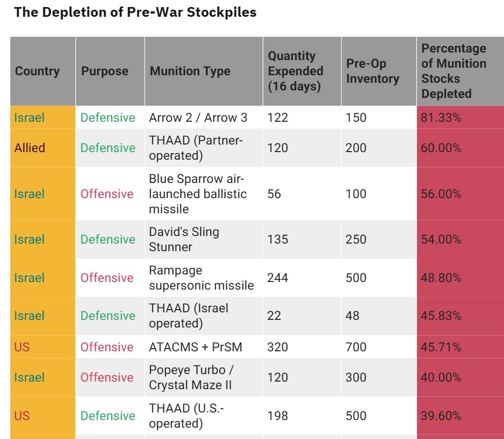
Task: Click the Quantity Expended column header
Action: tap(296, 71)
